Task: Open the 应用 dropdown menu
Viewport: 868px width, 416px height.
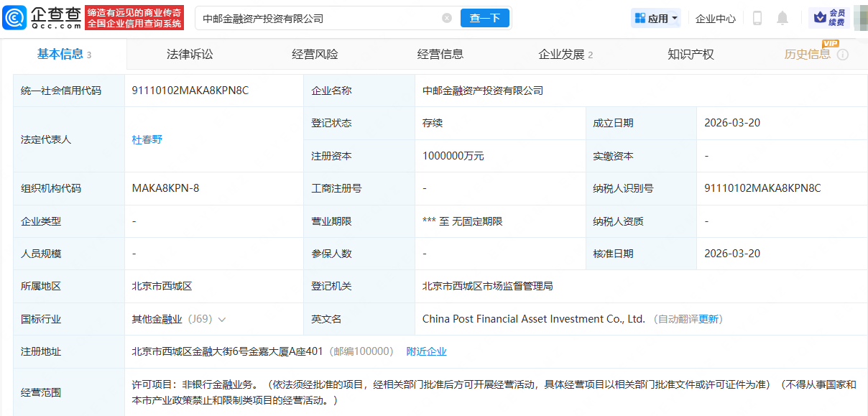Action: pyautogui.click(x=655, y=18)
